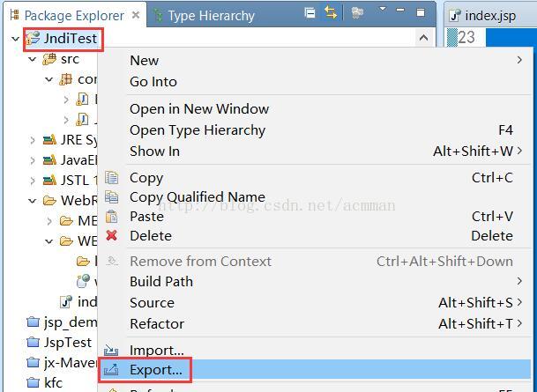Select the JndiTest project node
Image resolution: width=537 pixels, height=392 pixels.
pyautogui.click(x=70, y=38)
